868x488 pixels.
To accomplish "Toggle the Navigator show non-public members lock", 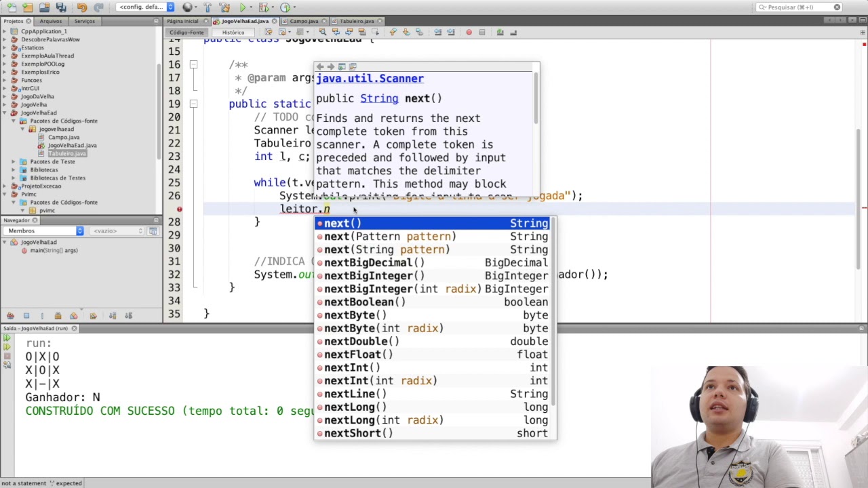I will click(58, 316).
